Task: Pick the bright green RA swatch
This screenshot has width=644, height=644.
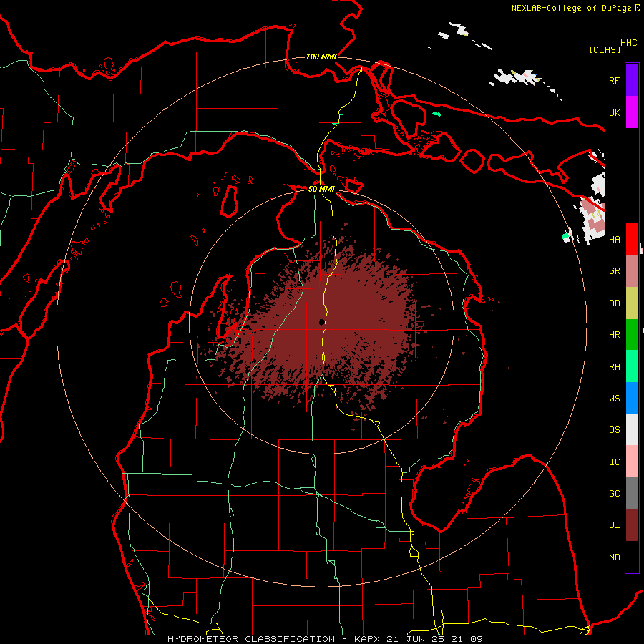Action: coord(632,366)
